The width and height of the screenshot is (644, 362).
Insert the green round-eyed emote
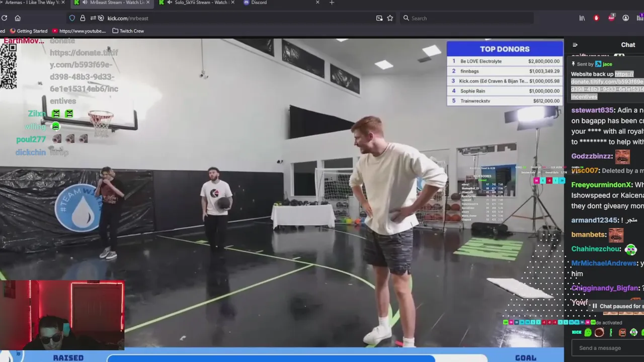(x=633, y=332)
